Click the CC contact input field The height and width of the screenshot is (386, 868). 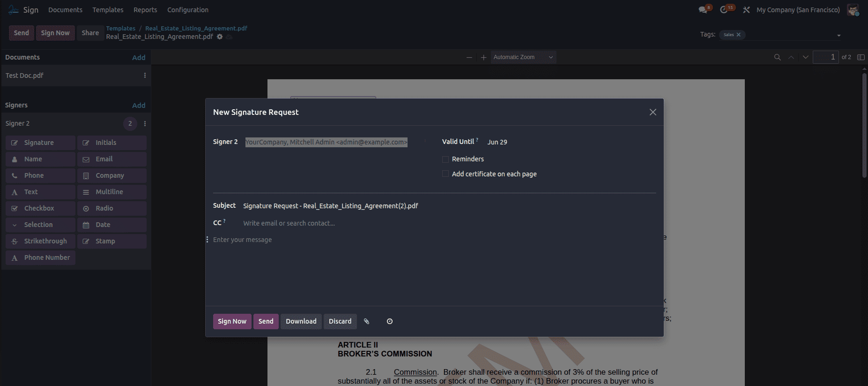[x=449, y=223]
